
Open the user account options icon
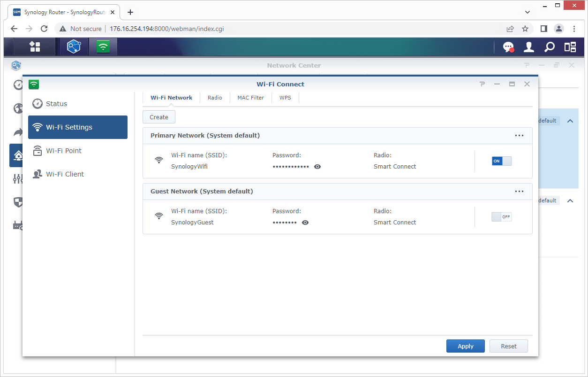529,46
